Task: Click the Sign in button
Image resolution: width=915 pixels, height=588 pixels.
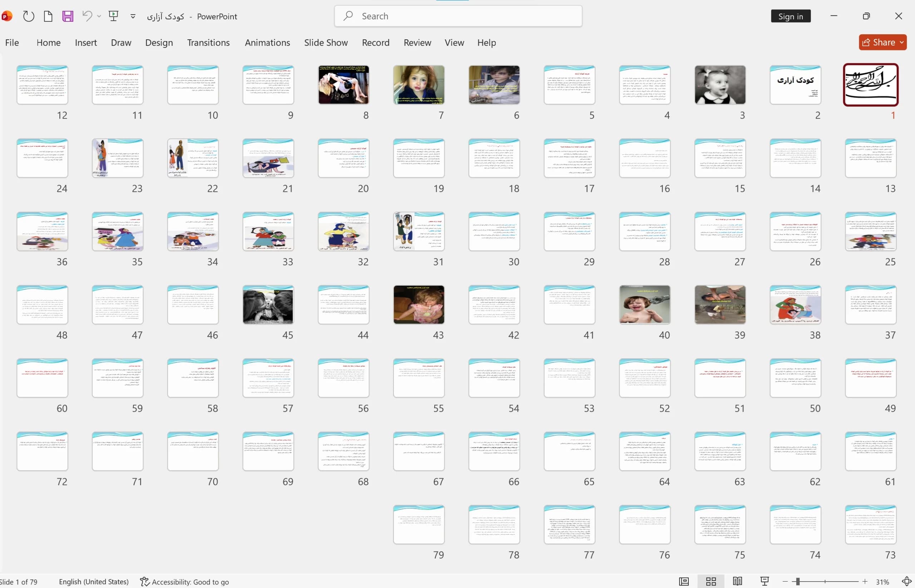Action: tap(791, 16)
